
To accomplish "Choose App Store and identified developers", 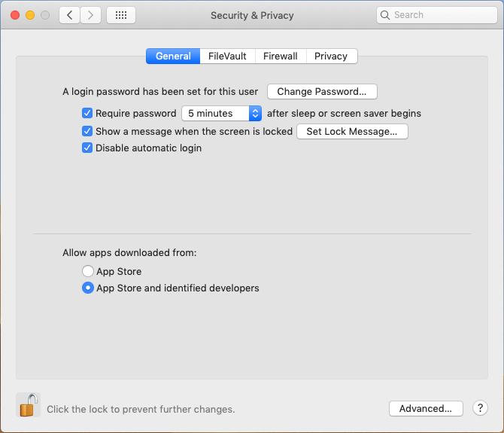I will point(88,288).
